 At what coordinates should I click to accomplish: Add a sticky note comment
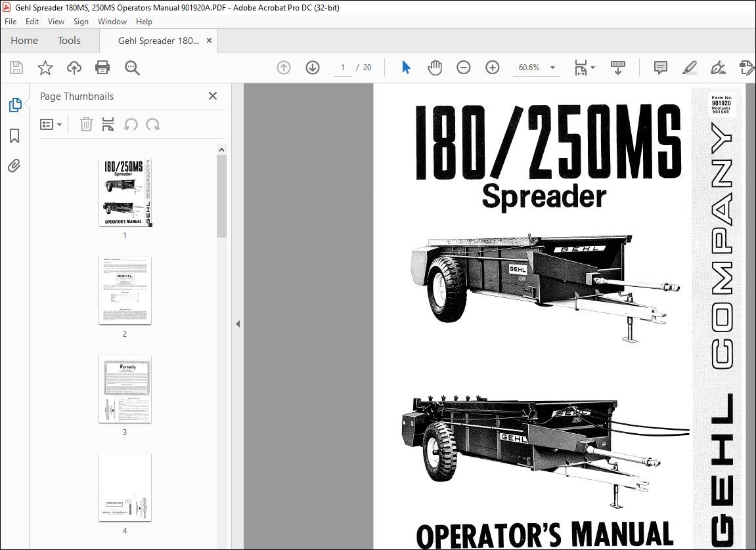click(x=659, y=67)
